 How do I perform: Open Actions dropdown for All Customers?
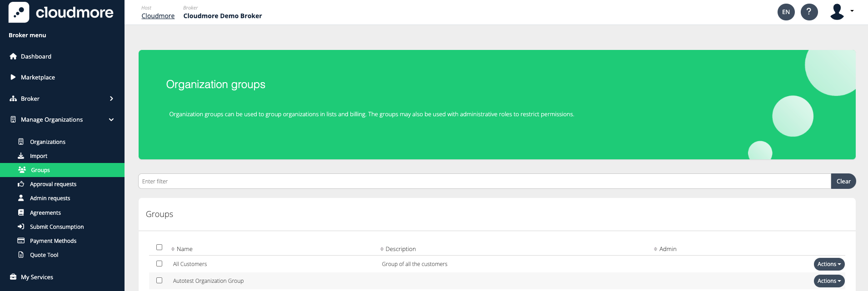point(829,264)
